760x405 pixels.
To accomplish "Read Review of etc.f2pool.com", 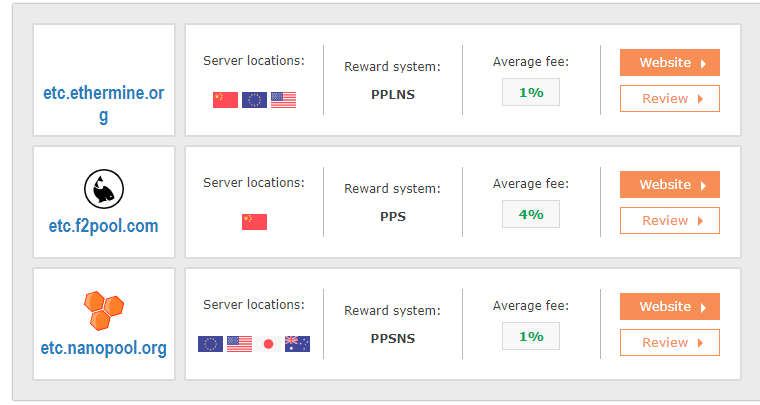I will [670, 220].
